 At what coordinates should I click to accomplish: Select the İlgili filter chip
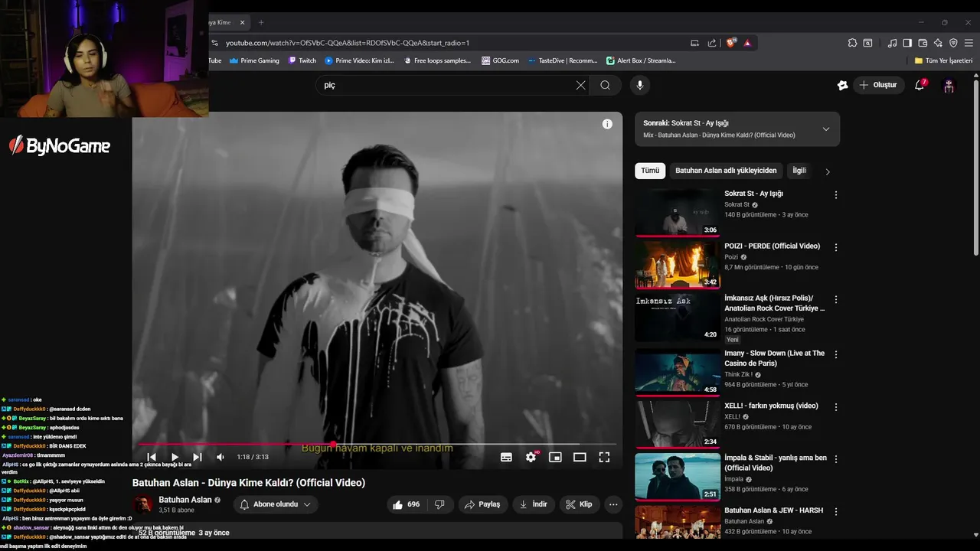(x=799, y=171)
